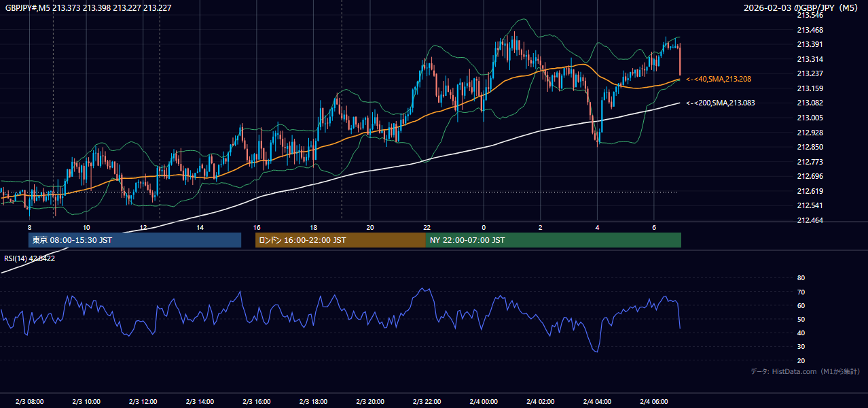
Task: Select the NY 22:00-07:00 JST session bar
Action: point(554,240)
